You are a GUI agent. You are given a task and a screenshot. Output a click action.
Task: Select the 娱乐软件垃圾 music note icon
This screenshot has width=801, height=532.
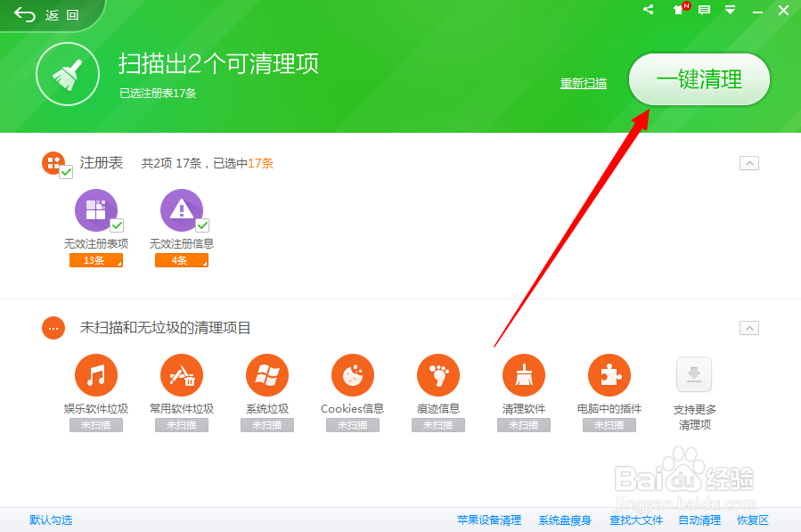tap(96, 375)
